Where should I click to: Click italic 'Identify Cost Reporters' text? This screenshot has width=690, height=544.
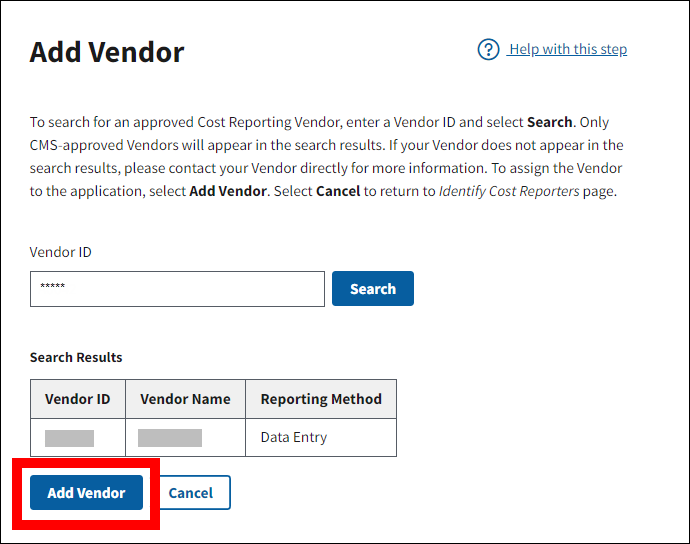coord(509,191)
